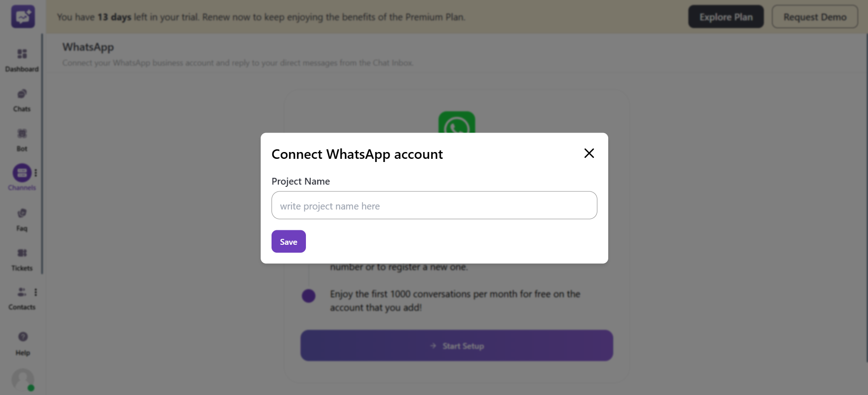The image size is (868, 395).
Task: Close the Connect WhatsApp account dialog
Action: (589, 153)
